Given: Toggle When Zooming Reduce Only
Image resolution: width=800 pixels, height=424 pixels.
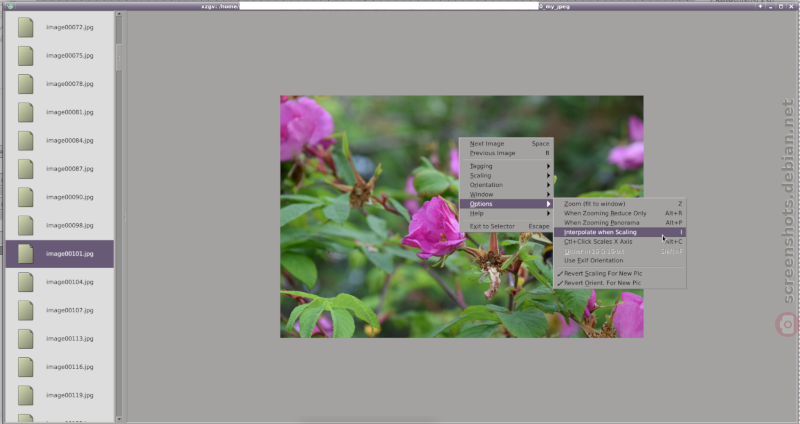Looking at the screenshot, I should pos(620,213).
